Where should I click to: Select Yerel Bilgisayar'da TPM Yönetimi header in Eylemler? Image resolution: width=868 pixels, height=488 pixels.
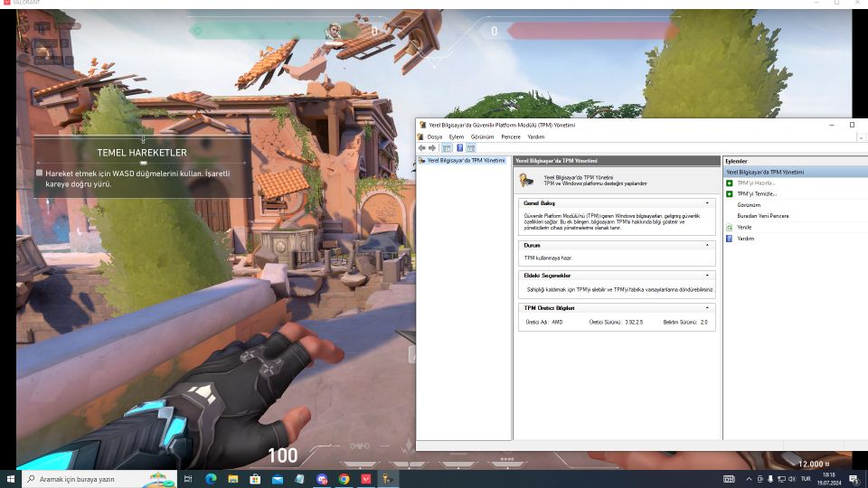796,172
